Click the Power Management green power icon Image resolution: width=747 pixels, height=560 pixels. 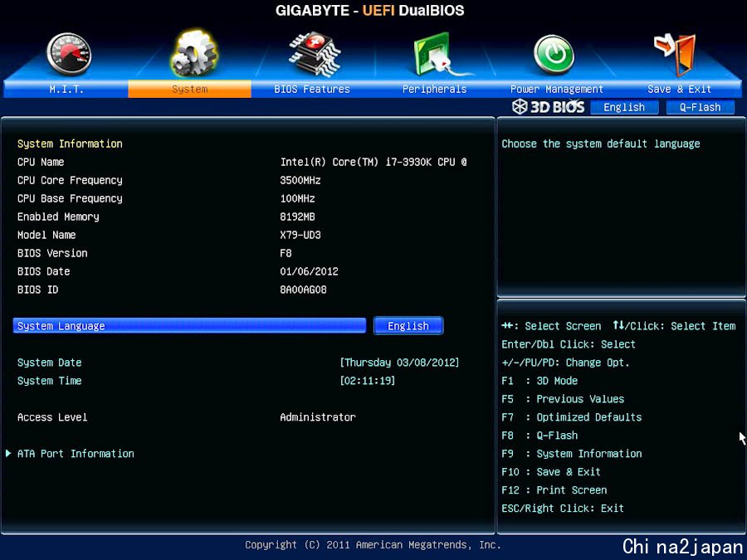click(554, 54)
